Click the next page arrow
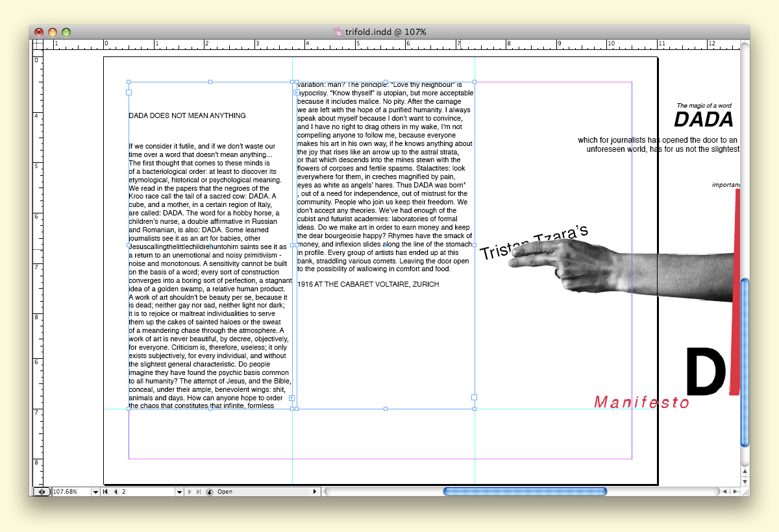779x532 pixels. (190, 492)
